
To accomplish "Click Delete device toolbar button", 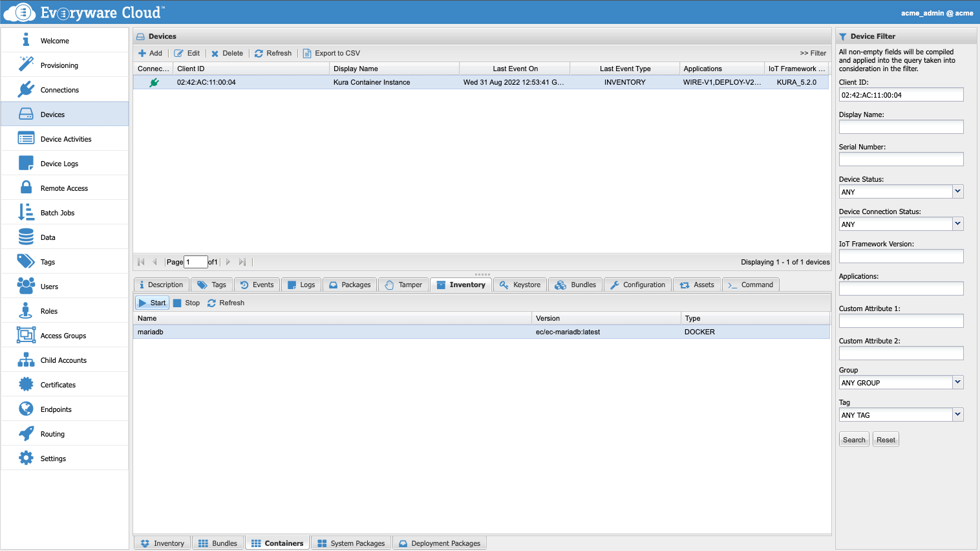I will (x=227, y=53).
